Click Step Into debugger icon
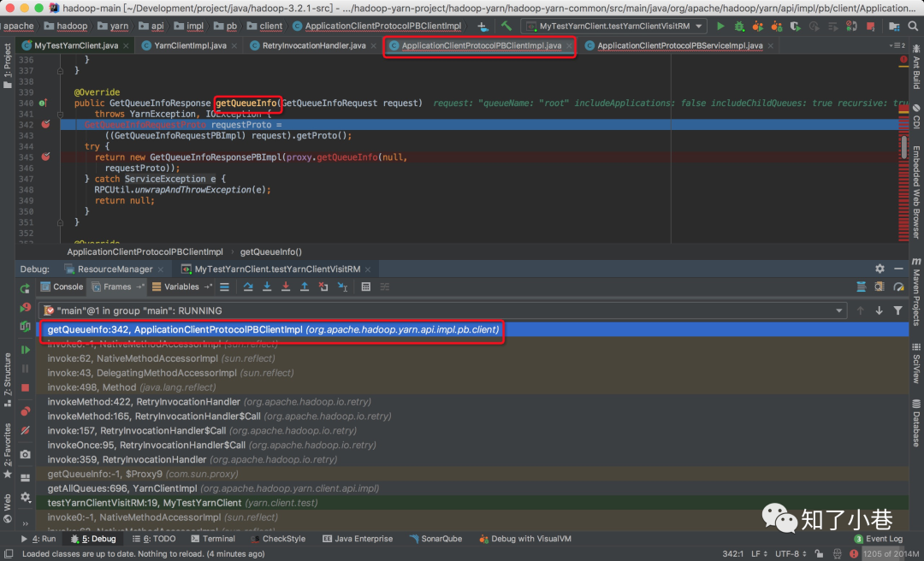 267,287
